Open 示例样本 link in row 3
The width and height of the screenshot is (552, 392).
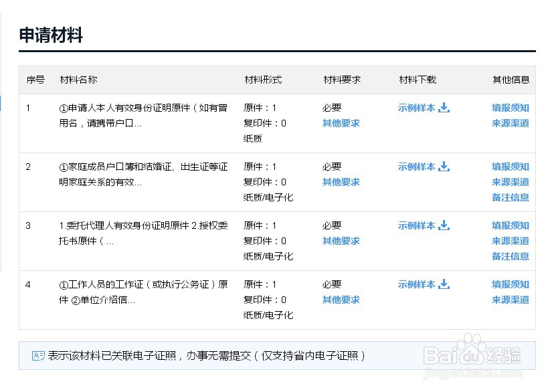tap(417, 225)
